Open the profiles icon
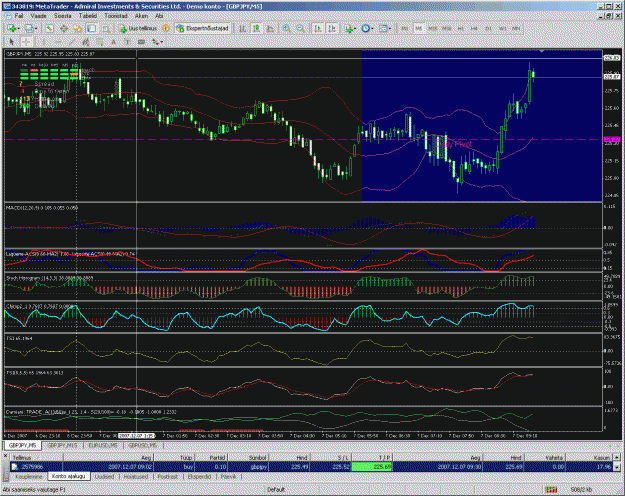Screen dimensions: 625x496 coord(29,28)
